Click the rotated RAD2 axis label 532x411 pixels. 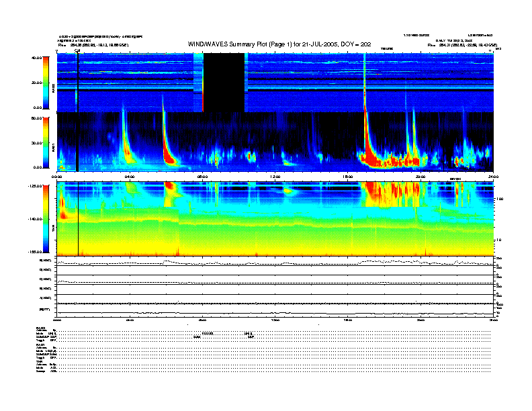click(53, 88)
